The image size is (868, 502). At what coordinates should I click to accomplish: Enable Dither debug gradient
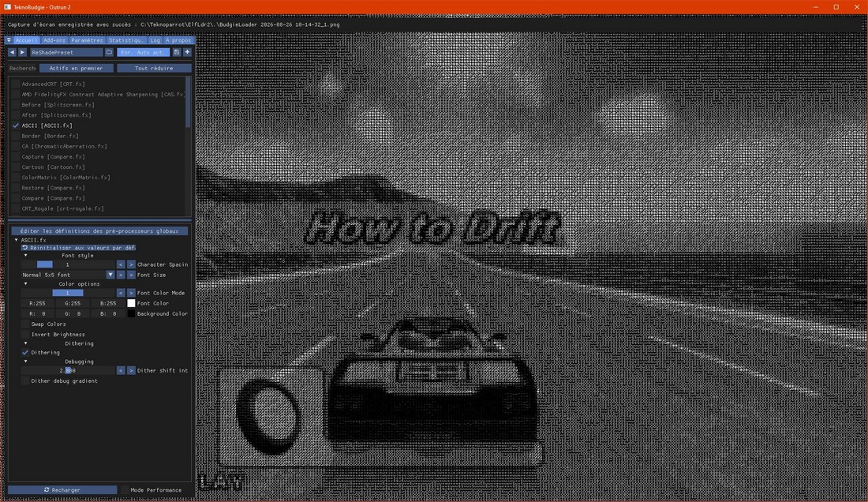point(25,380)
